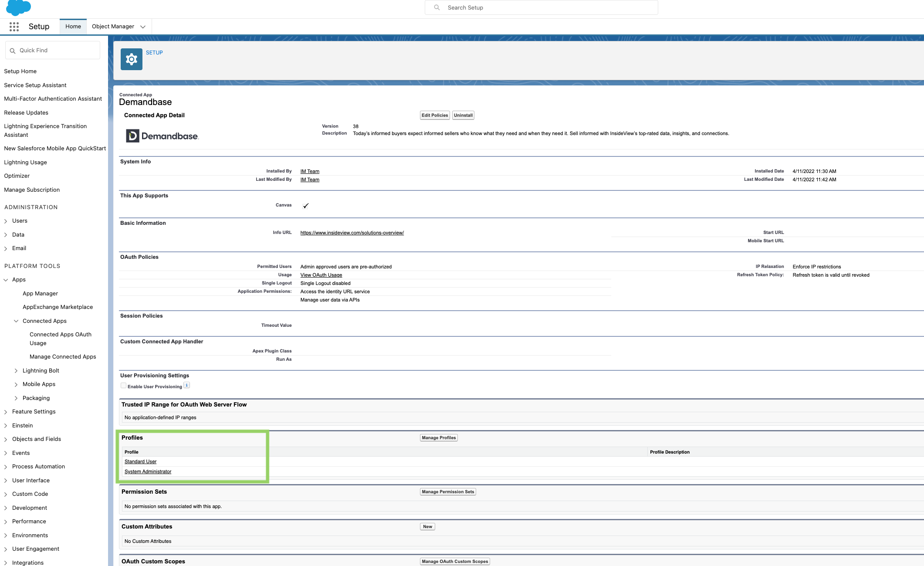Click the Canvas checkmark
Viewport: 924px width, 566px height.
coord(306,206)
